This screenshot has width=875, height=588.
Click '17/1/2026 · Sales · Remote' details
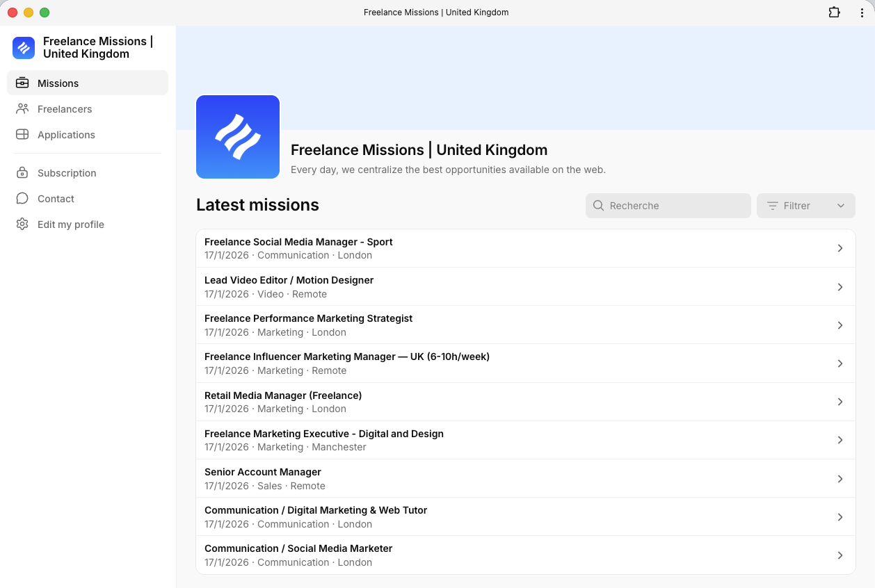click(x=265, y=486)
